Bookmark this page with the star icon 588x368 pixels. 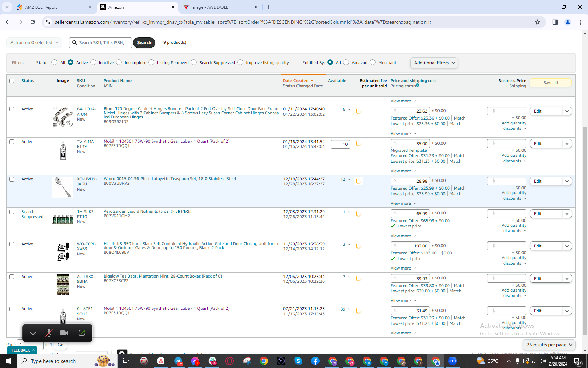pyautogui.click(x=538, y=22)
